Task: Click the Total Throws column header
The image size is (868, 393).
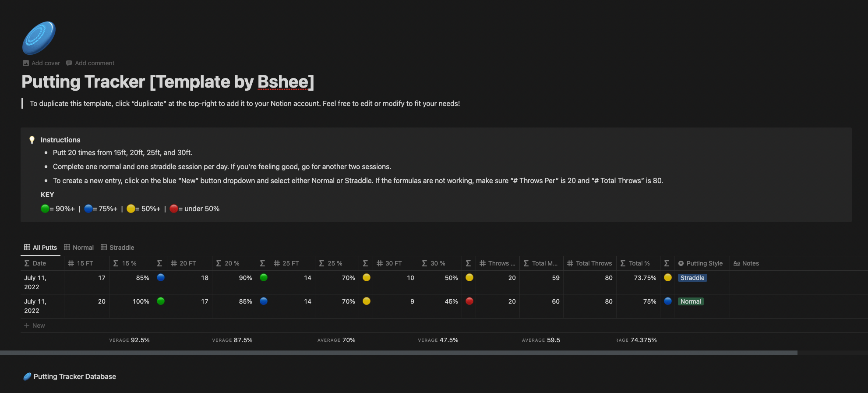Action: pyautogui.click(x=589, y=263)
